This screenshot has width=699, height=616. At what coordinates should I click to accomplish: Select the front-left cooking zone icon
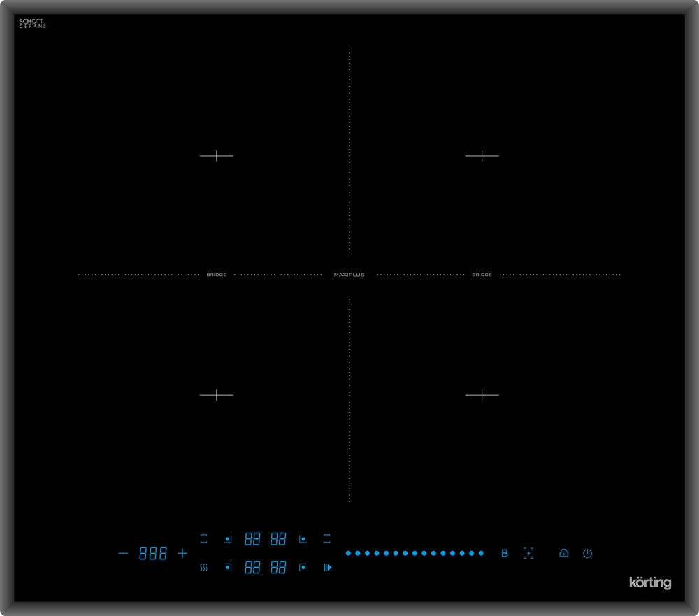coord(227,567)
